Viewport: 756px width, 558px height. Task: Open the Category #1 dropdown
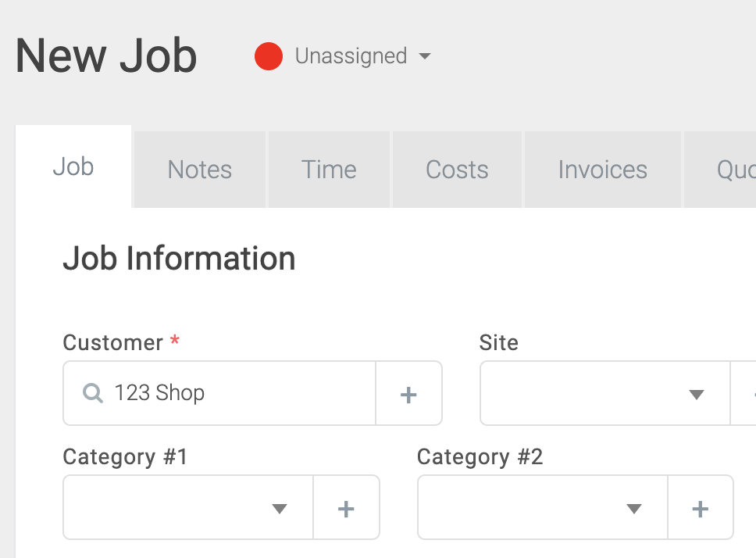click(188, 507)
